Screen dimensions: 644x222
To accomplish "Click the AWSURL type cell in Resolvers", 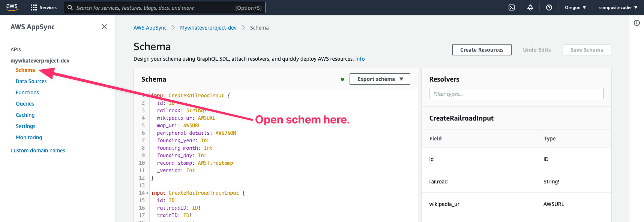I will (x=554, y=204).
